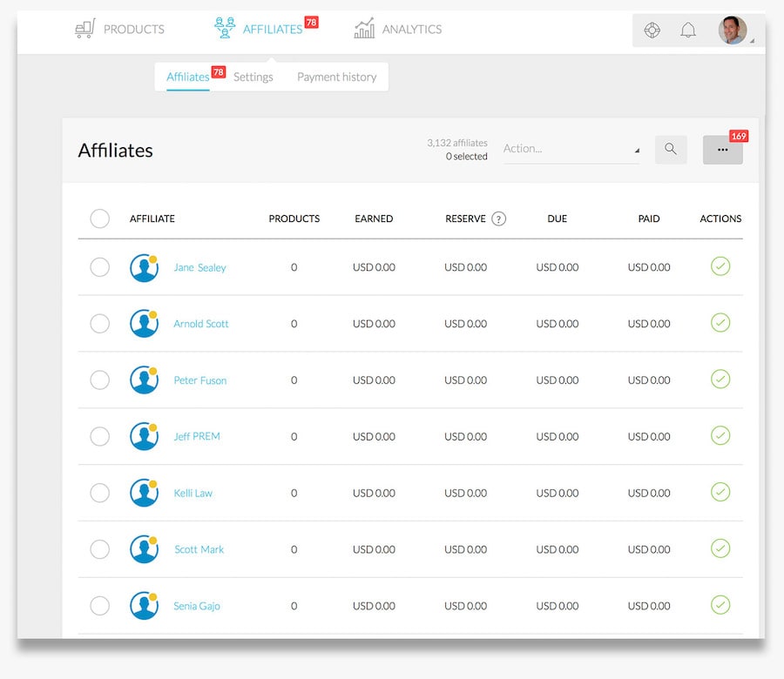Open the Action... dropdown
Viewport: 784px width, 679px height.
[x=571, y=149]
